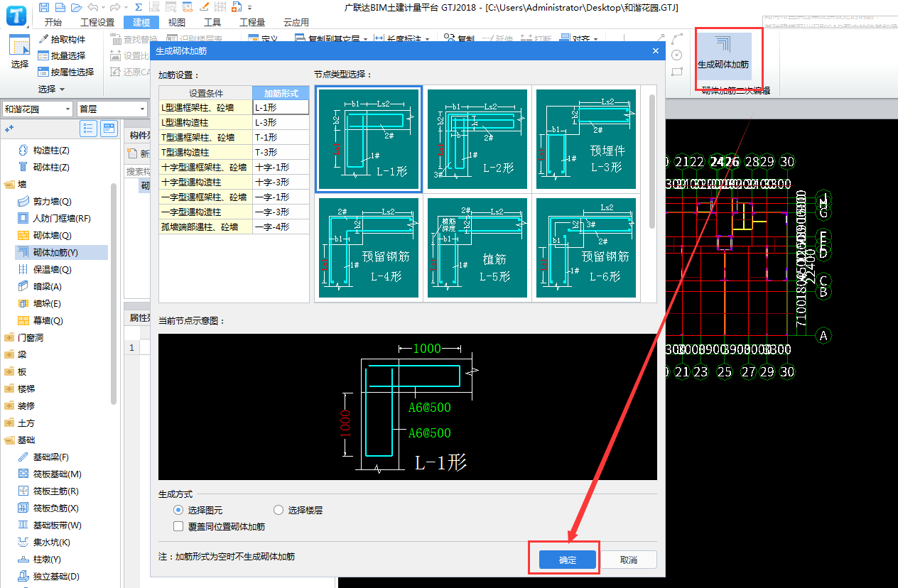The height and width of the screenshot is (588, 898).
Task: Click the Undo arrow icon
Action: click(x=92, y=7)
